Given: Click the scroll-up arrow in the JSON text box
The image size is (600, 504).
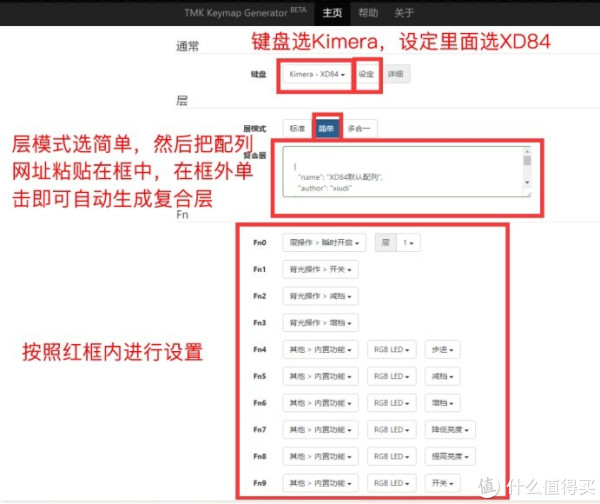Looking at the screenshot, I should pos(527,152).
